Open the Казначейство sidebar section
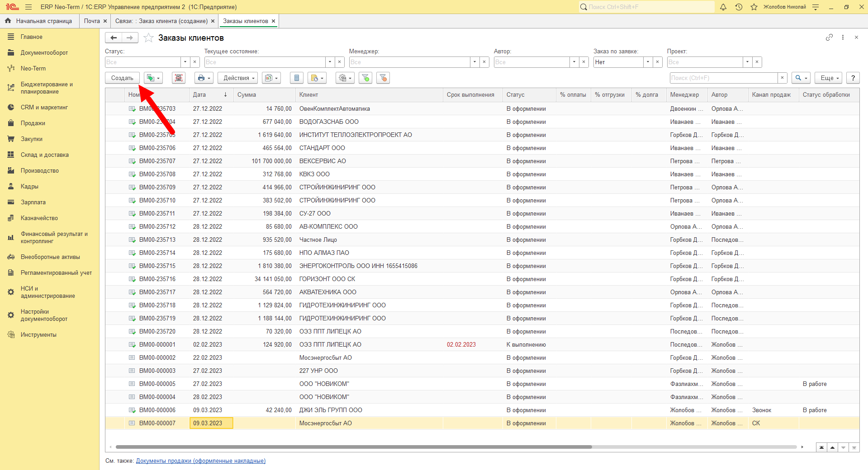Screen dimensions: 868x470 (39, 218)
